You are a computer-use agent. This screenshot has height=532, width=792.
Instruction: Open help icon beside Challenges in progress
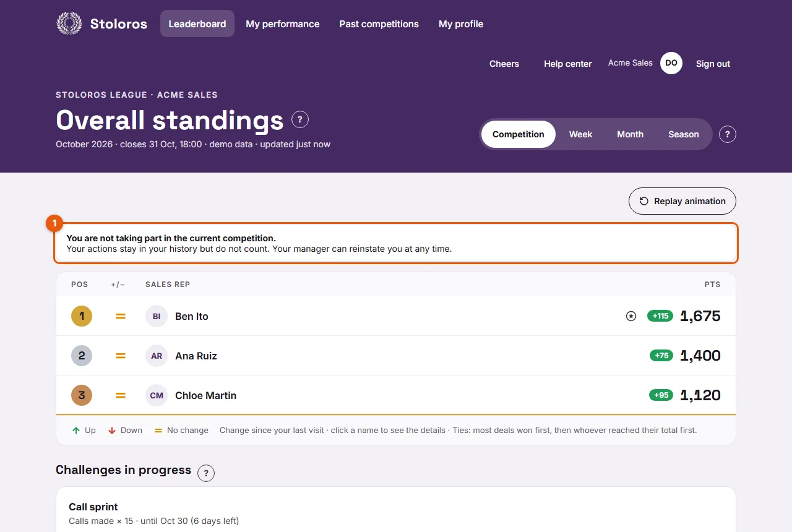(x=206, y=473)
